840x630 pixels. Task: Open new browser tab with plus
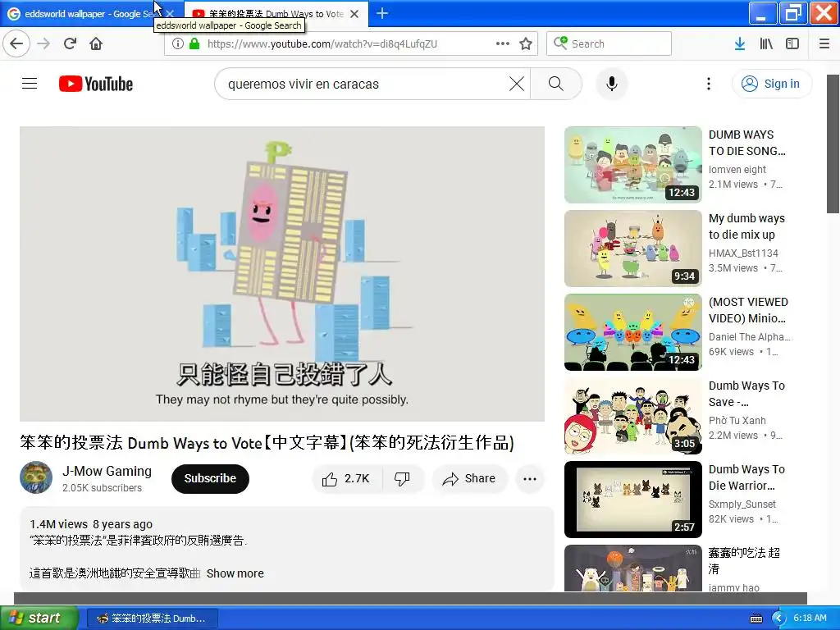pos(382,13)
